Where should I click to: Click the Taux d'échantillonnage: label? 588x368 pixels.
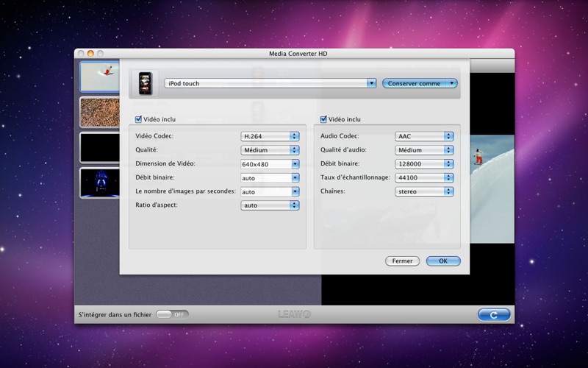[355, 177]
